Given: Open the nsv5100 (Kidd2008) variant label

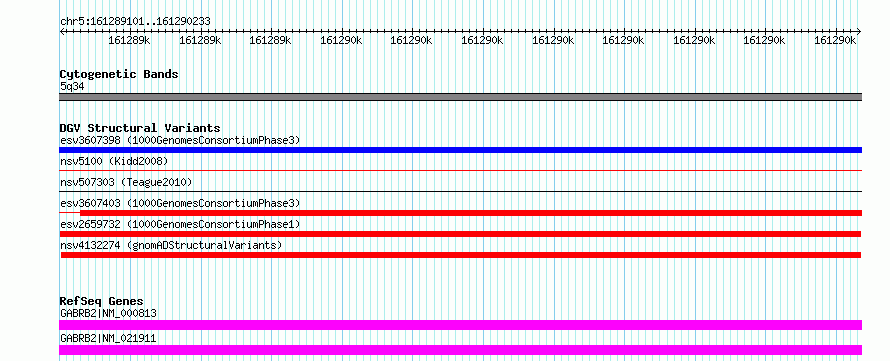Looking at the screenshot, I should [x=114, y=161].
